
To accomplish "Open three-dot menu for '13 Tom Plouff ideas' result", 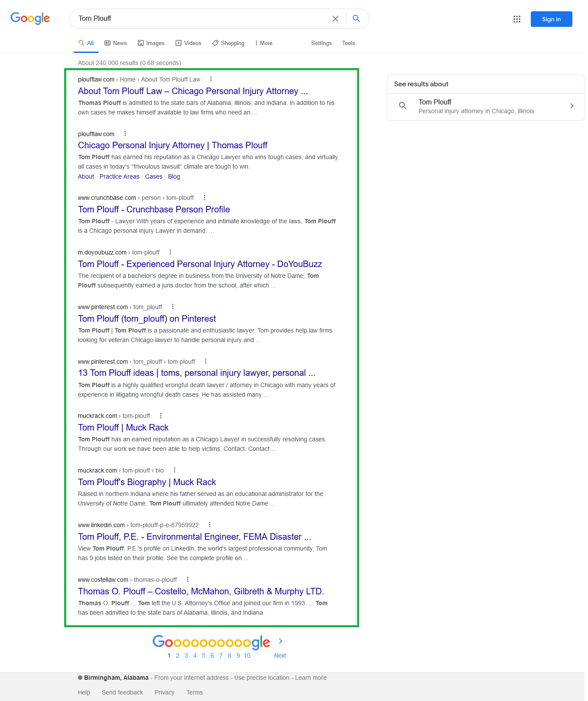I will (x=206, y=362).
